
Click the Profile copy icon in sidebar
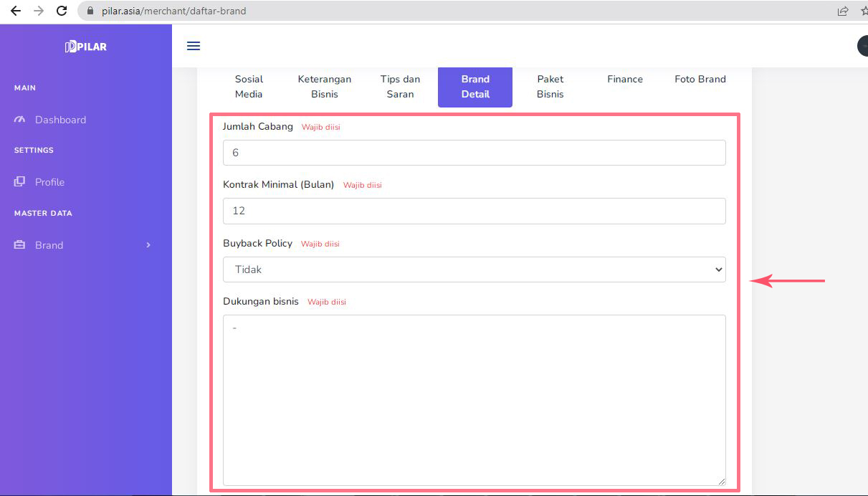[x=19, y=182]
